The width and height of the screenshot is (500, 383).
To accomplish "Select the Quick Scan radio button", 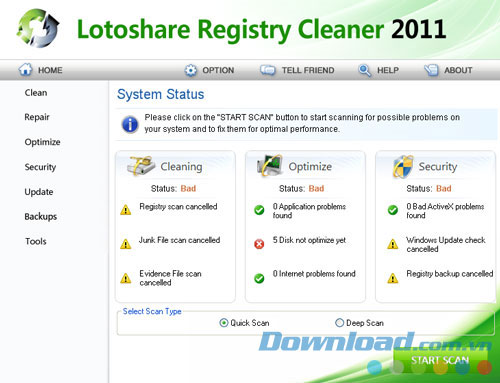I will (224, 323).
